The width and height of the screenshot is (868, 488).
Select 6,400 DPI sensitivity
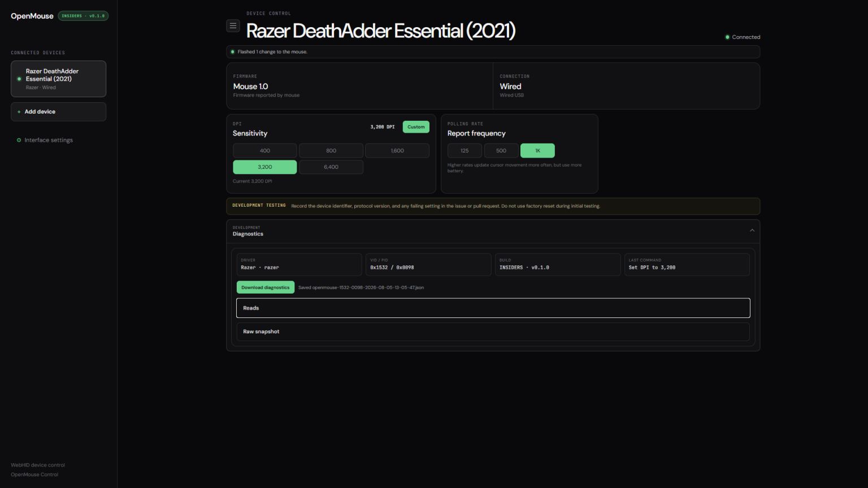coord(331,167)
